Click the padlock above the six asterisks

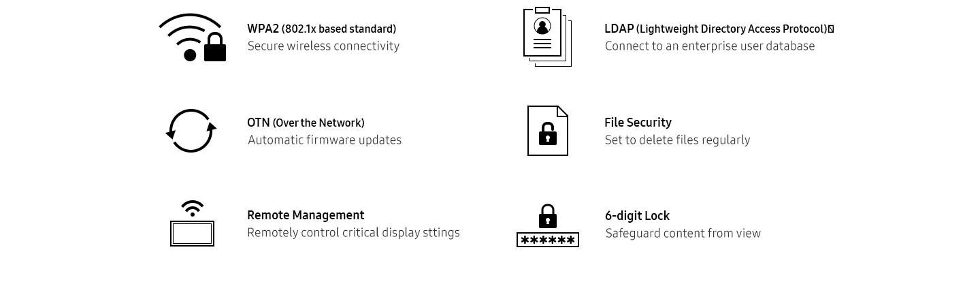click(548, 217)
